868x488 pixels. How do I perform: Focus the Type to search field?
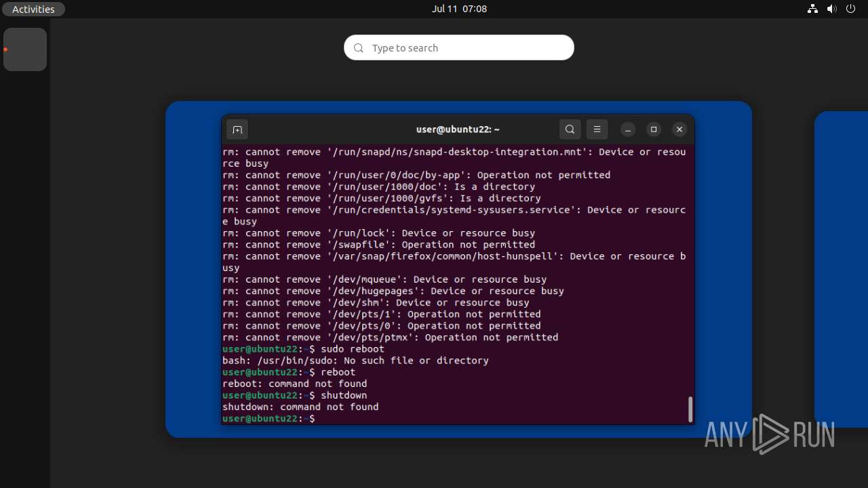point(459,47)
